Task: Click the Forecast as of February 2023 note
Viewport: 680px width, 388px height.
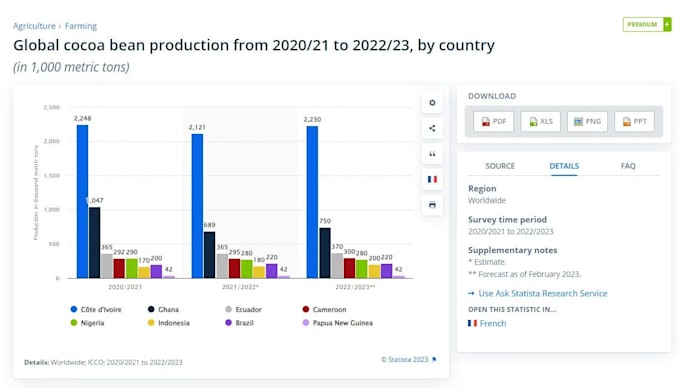Action: pos(524,274)
